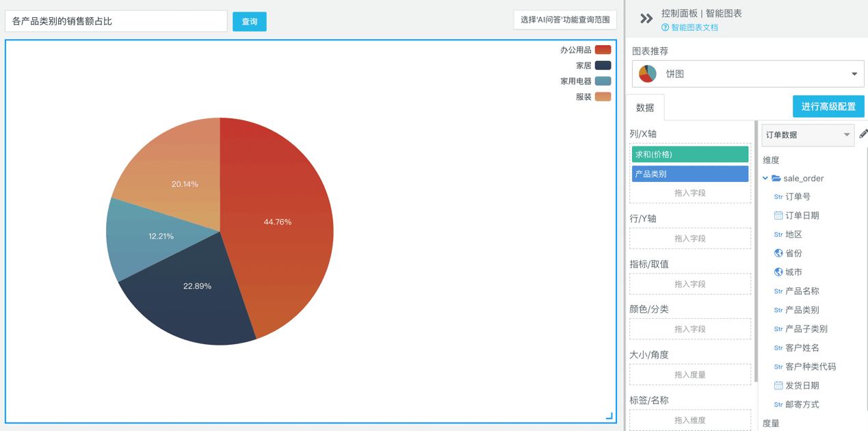This screenshot has width=868, height=431.
Task: Open the 饼图 chart type dropdown
Action: pos(854,74)
